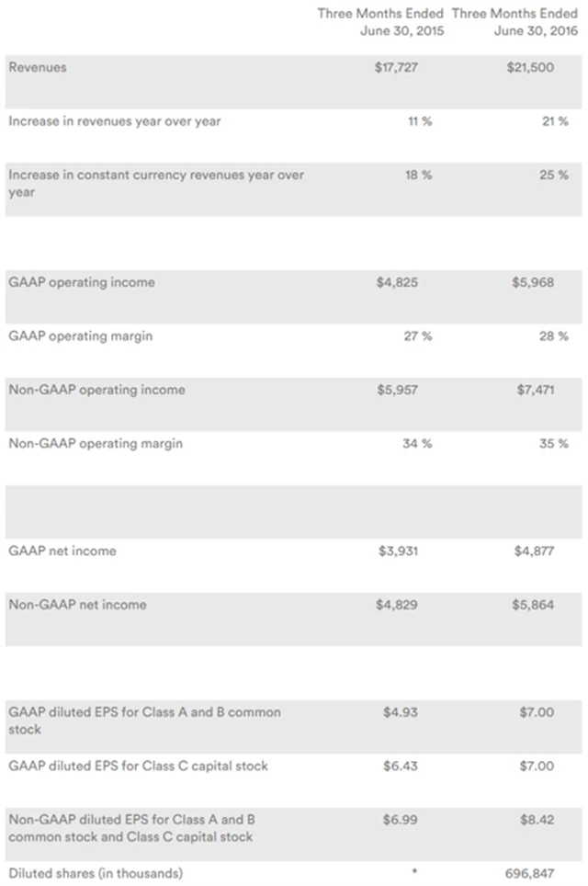
Task: Click the "Non-GAAP operating margin" row label
Action: (96, 444)
